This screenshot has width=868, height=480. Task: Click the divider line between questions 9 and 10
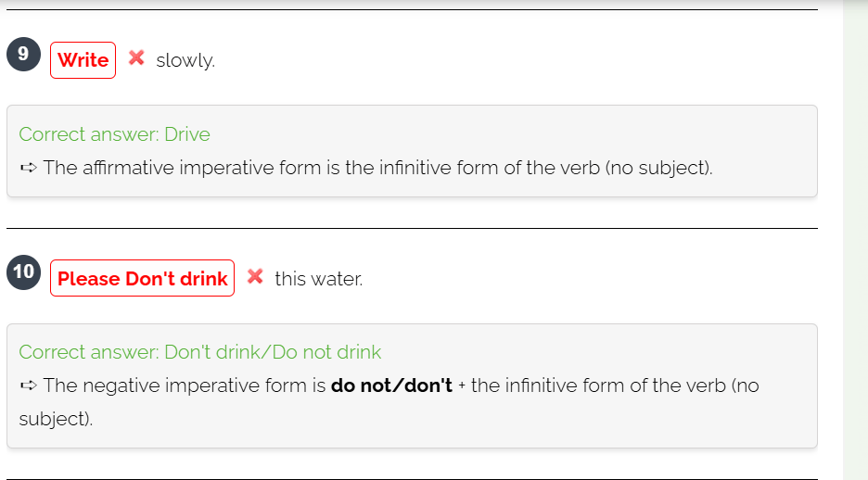click(412, 228)
